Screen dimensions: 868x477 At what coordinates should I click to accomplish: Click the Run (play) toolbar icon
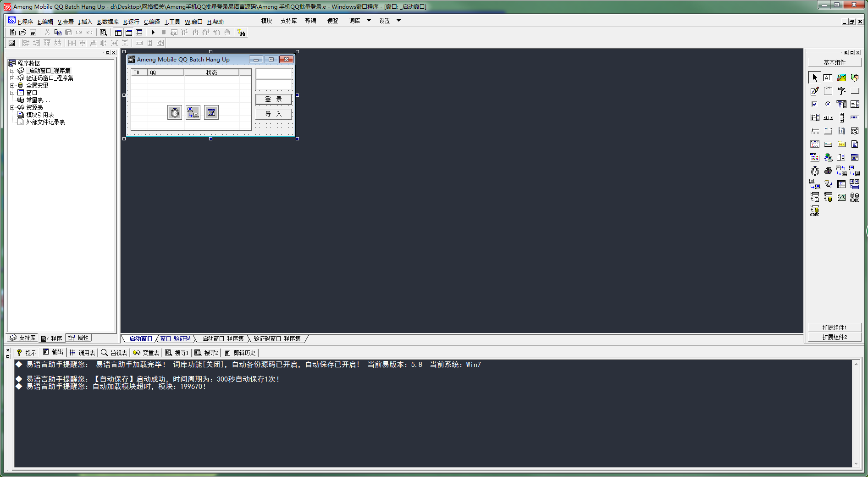pyautogui.click(x=153, y=33)
